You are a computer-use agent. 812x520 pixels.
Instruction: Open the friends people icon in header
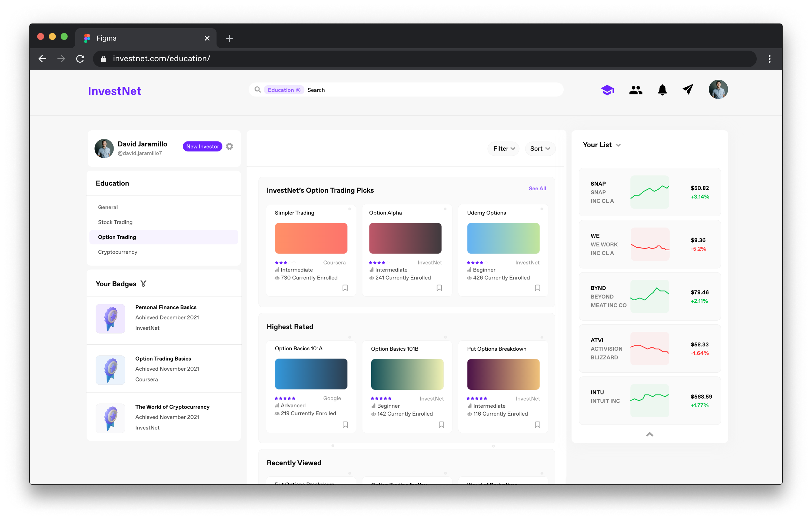click(635, 90)
